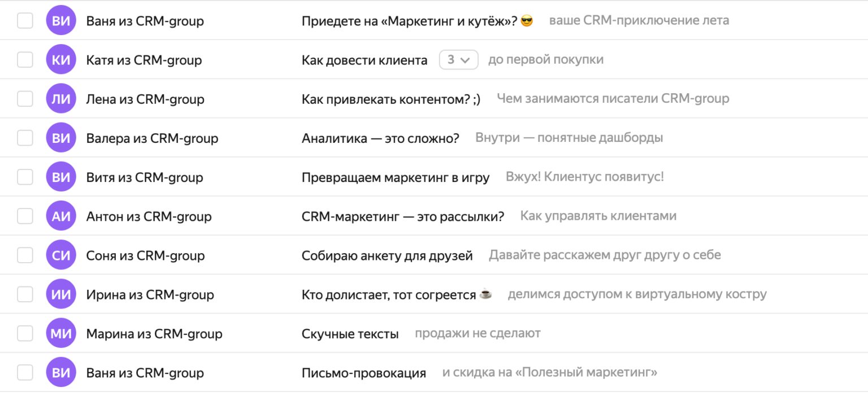Click Валера's purple avatar icon
This screenshot has width=868, height=396.
click(61, 138)
